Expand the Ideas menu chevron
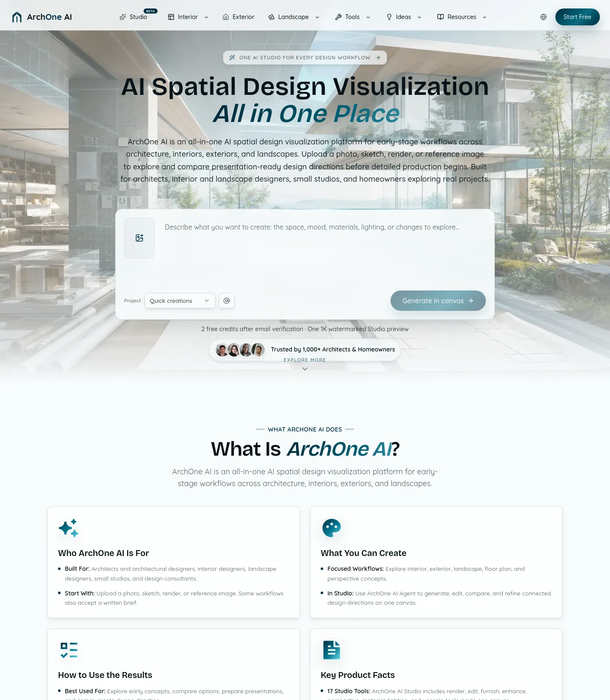The height and width of the screenshot is (700, 610). point(419,17)
